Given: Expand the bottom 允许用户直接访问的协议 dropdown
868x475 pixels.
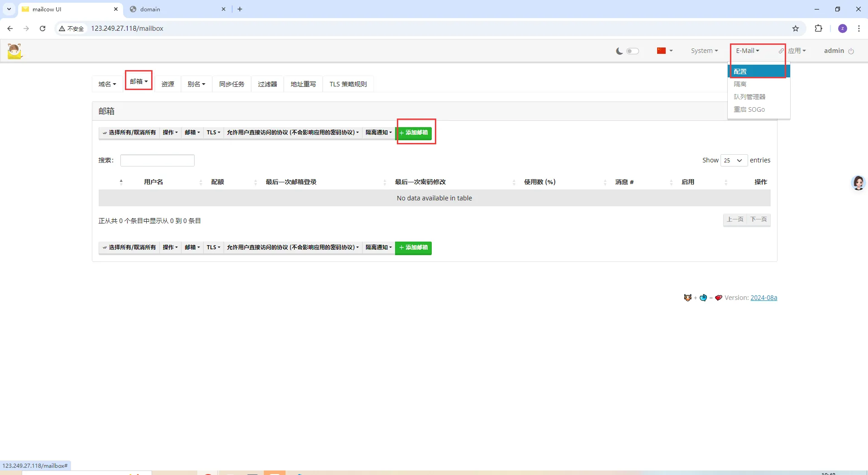Looking at the screenshot, I should (x=293, y=247).
